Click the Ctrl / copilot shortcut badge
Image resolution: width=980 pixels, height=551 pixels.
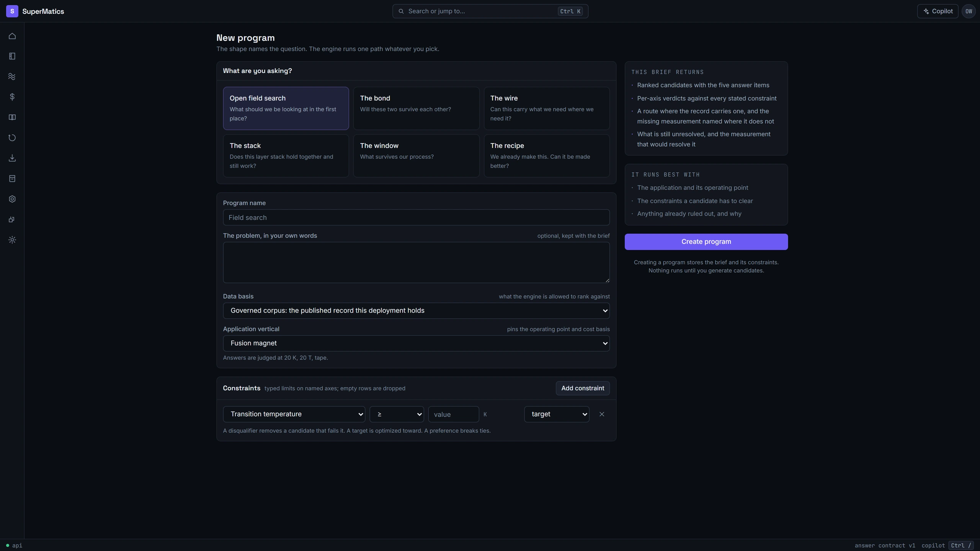pyautogui.click(x=961, y=545)
